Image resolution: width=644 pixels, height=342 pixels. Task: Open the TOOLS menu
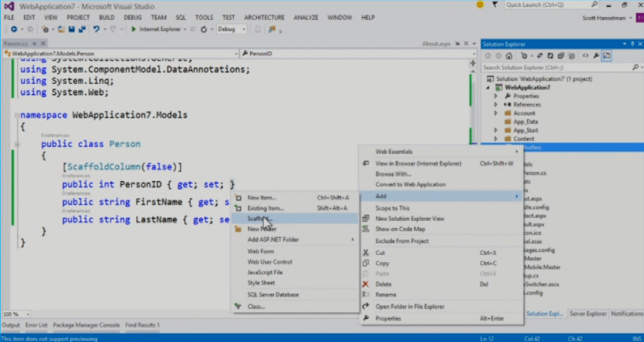[204, 17]
